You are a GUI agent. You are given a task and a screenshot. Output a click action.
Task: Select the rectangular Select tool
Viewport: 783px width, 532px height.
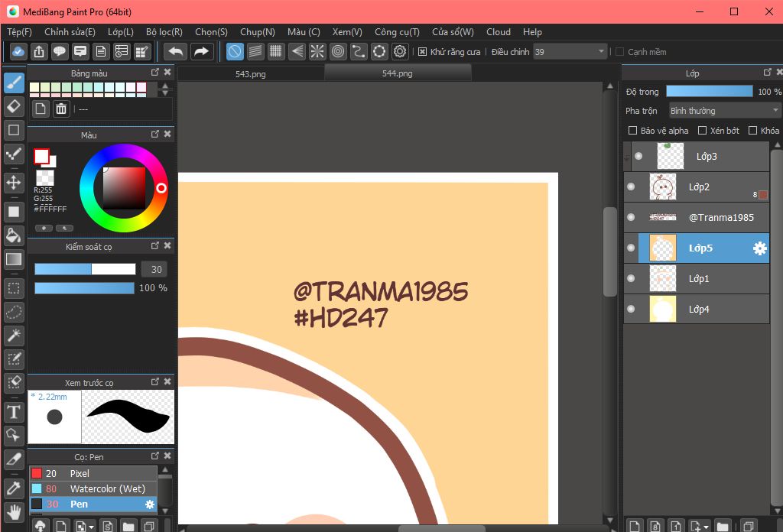14,288
